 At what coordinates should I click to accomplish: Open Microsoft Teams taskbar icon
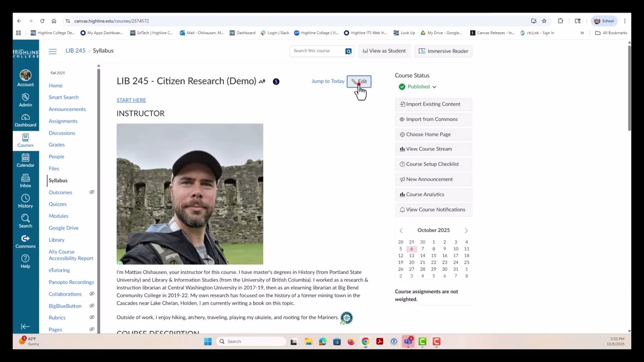[x=408, y=341]
